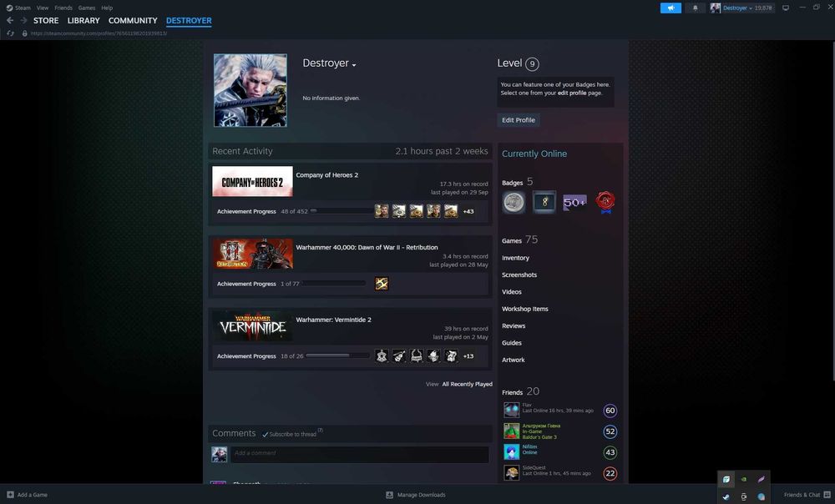Click Company of Heroes 2 achievement progress bar
This screenshot has height=504, width=835.
(x=342, y=211)
